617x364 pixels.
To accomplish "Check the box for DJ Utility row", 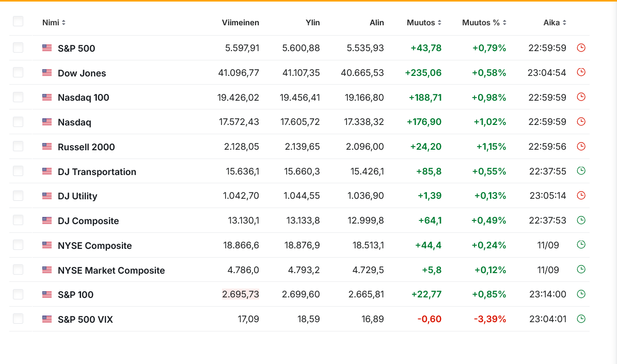I will click(18, 196).
